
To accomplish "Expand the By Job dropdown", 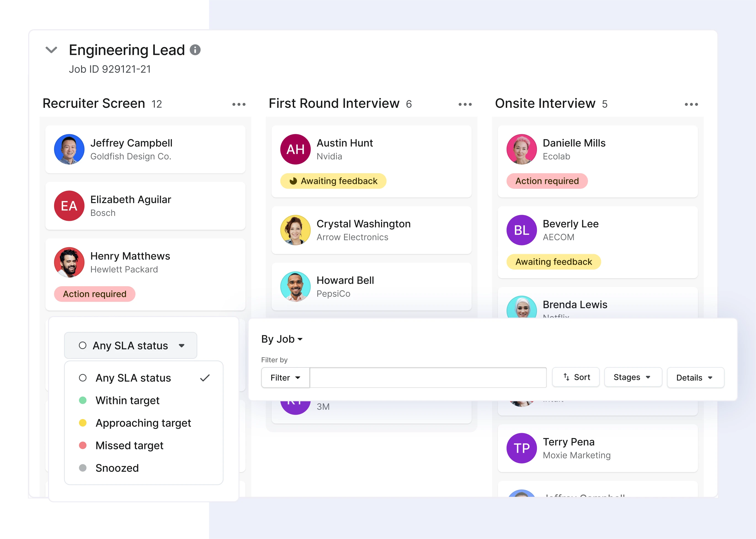I will (x=283, y=339).
